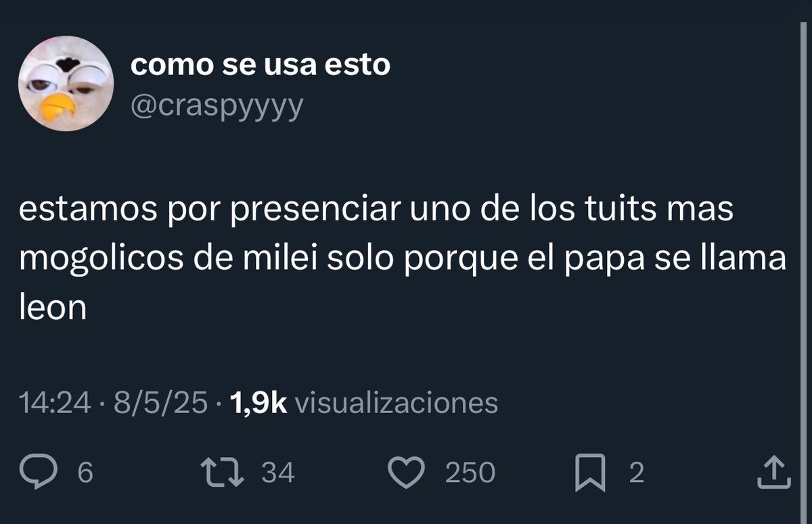Share the tweet via the upload arrow icon
This screenshot has width=812, height=524.
click(773, 473)
